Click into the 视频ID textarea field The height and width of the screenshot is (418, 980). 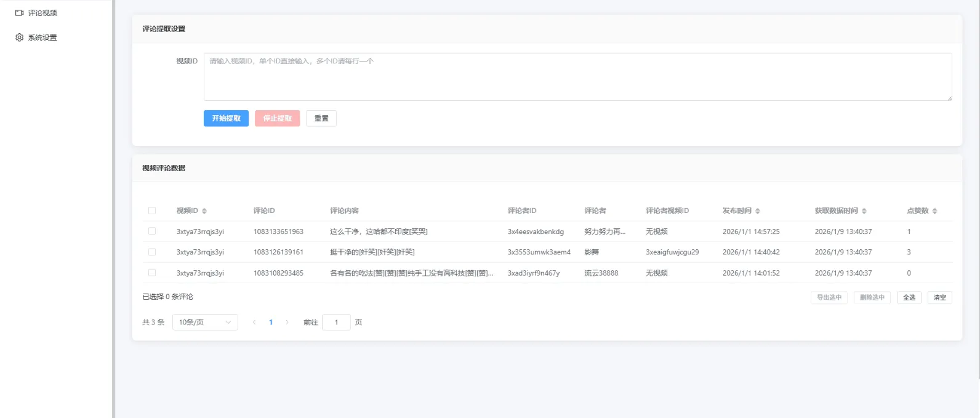pos(577,77)
